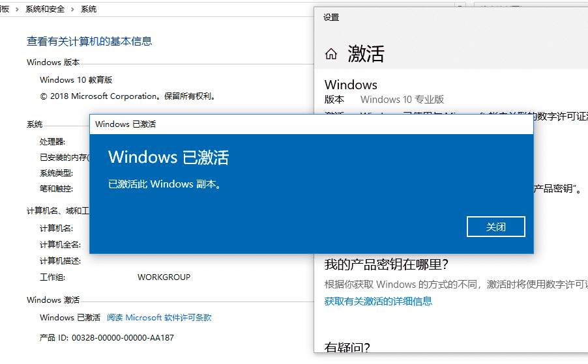Select the 系统 breadcrumb item
588x364 pixels.
coord(89,9)
